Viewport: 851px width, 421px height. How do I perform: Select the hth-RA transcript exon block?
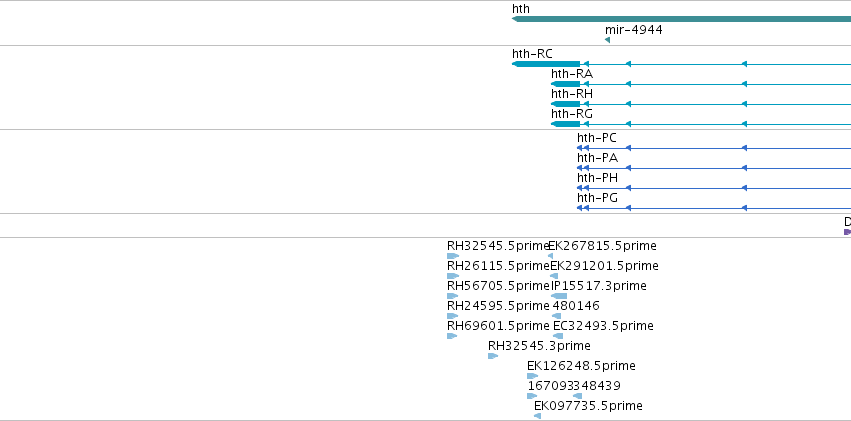point(566,84)
